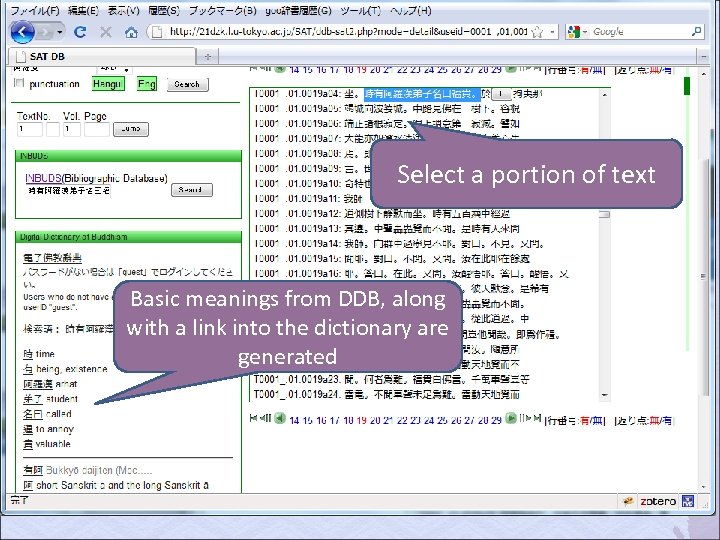Screen dimensions: 720x540
Task: Open the ツール(T) menu
Action: (x=360, y=11)
